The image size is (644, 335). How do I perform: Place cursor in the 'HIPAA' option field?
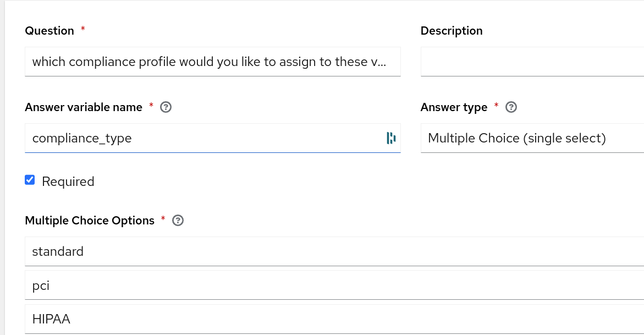tap(330, 319)
